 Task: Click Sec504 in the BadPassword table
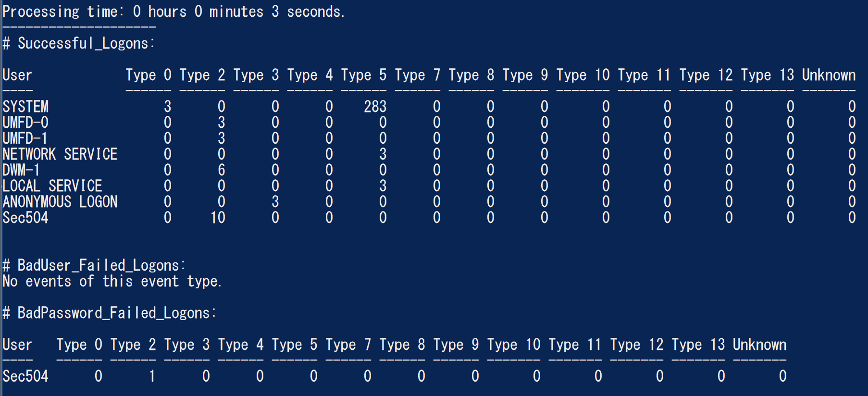click(x=25, y=376)
